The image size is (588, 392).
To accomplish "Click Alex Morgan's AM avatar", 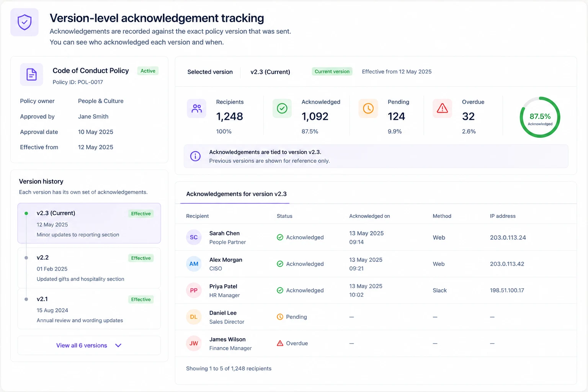I will pos(194,264).
